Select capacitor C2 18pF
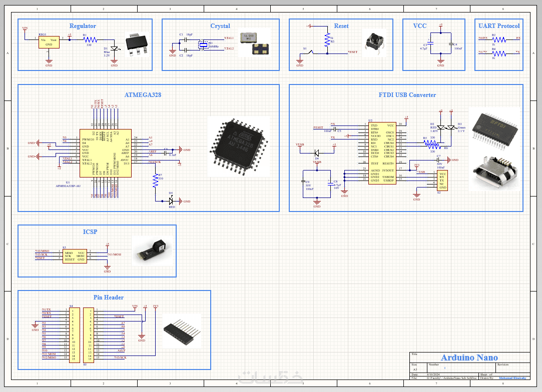This screenshot has width=542, height=392. click(x=186, y=50)
